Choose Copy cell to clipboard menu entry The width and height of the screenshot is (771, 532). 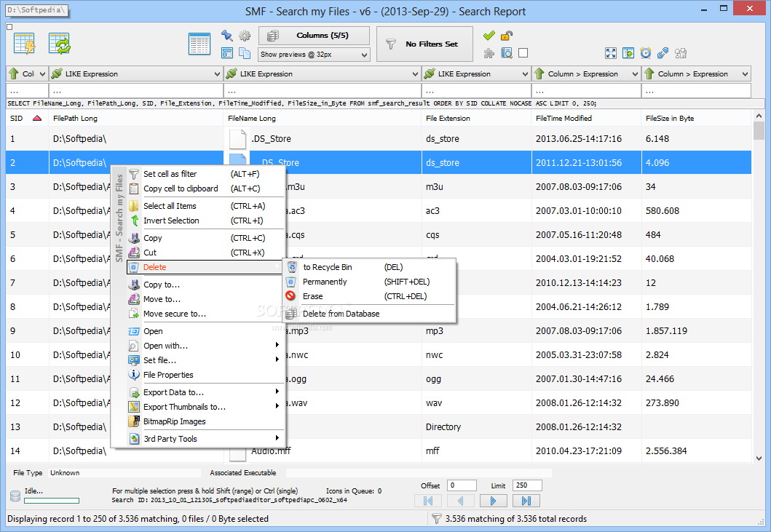[205, 188]
